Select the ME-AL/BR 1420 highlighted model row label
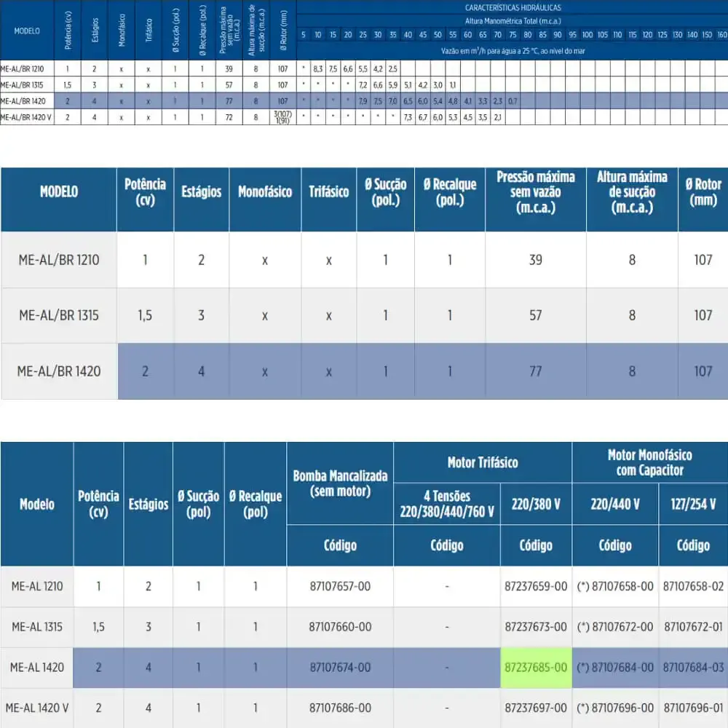The image size is (728, 728). (59, 371)
